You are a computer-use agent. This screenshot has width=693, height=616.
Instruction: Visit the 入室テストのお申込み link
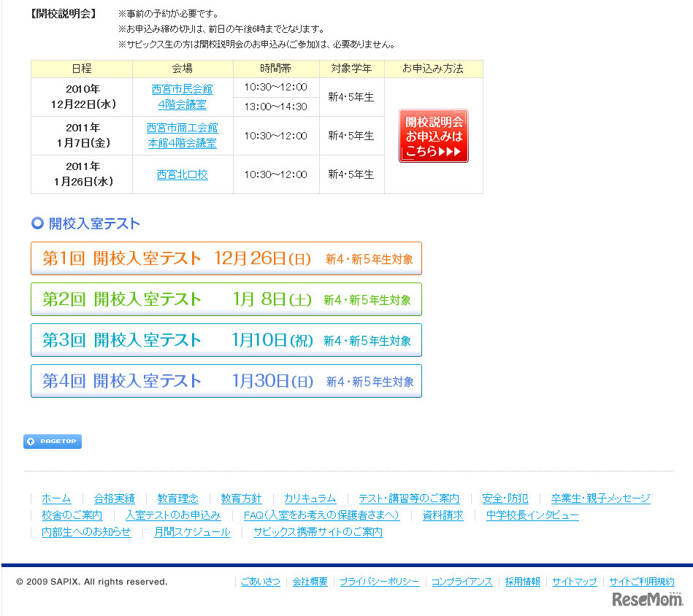pyautogui.click(x=173, y=515)
